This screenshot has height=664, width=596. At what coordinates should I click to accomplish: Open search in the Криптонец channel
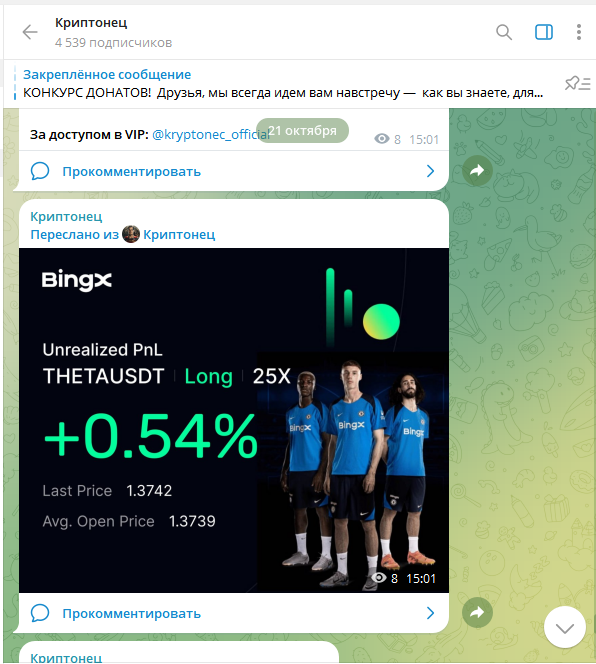tap(504, 32)
